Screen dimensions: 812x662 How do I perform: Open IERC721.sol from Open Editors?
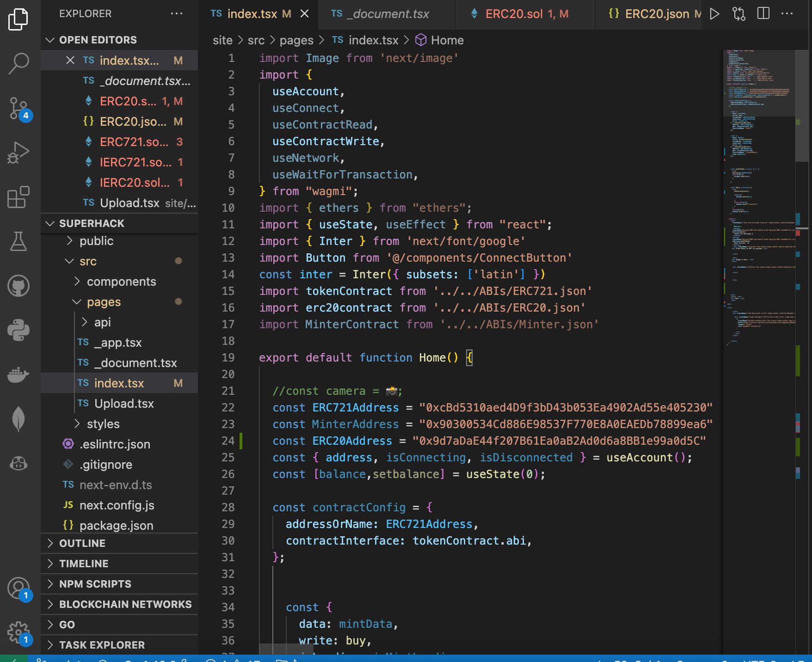pyautogui.click(x=119, y=162)
